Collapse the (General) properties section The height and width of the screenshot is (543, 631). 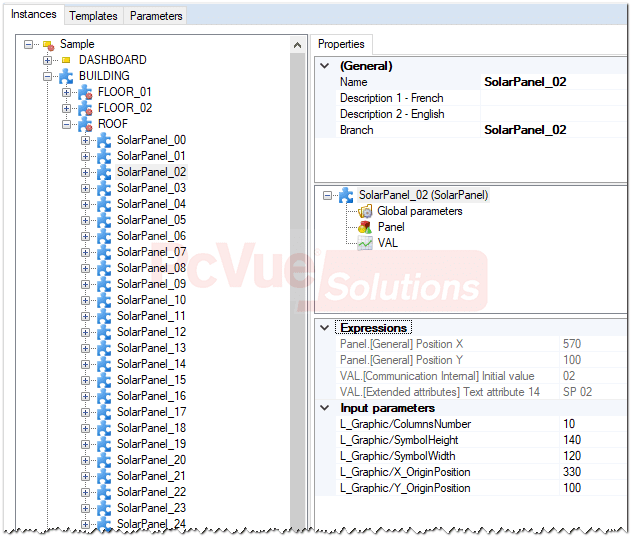click(x=323, y=66)
